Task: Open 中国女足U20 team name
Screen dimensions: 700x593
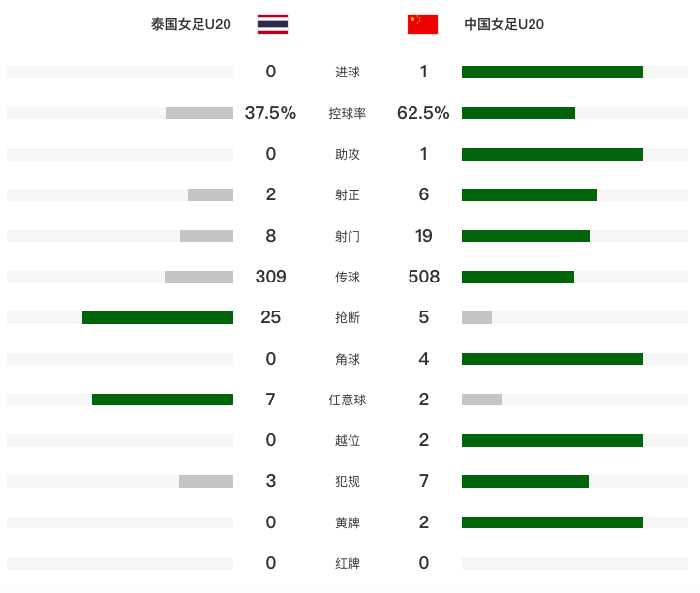Action: click(x=504, y=24)
